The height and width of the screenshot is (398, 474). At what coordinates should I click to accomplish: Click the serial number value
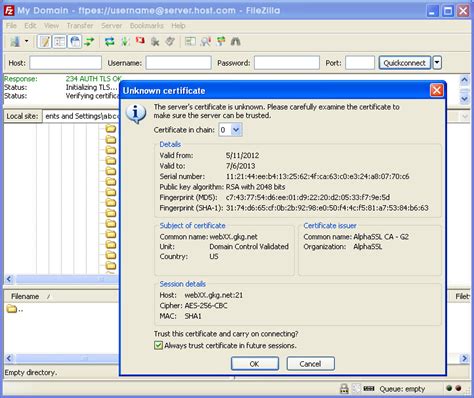click(317, 176)
